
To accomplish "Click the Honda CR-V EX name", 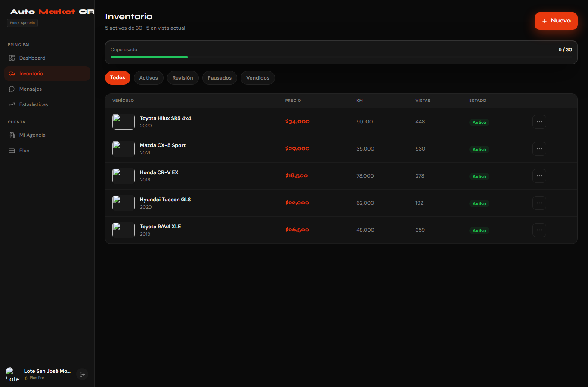I will click(x=159, y=172).
